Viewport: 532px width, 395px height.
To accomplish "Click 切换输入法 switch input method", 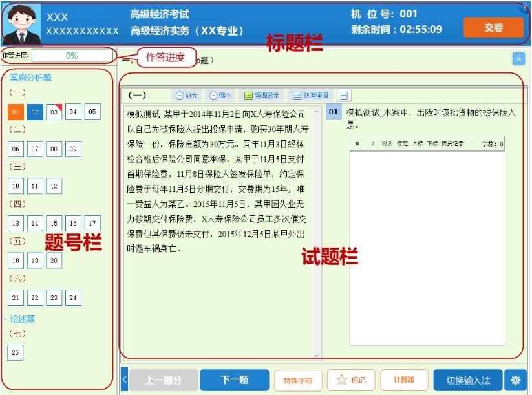I will [468, 380].
